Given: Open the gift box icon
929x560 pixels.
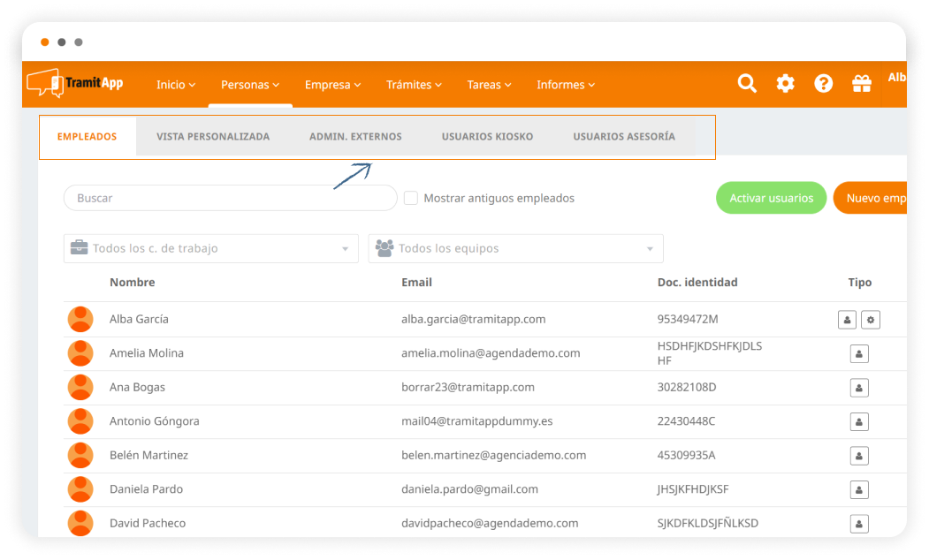Looking at the screenshot, I should pyautogui.click(x=861, y=84).
